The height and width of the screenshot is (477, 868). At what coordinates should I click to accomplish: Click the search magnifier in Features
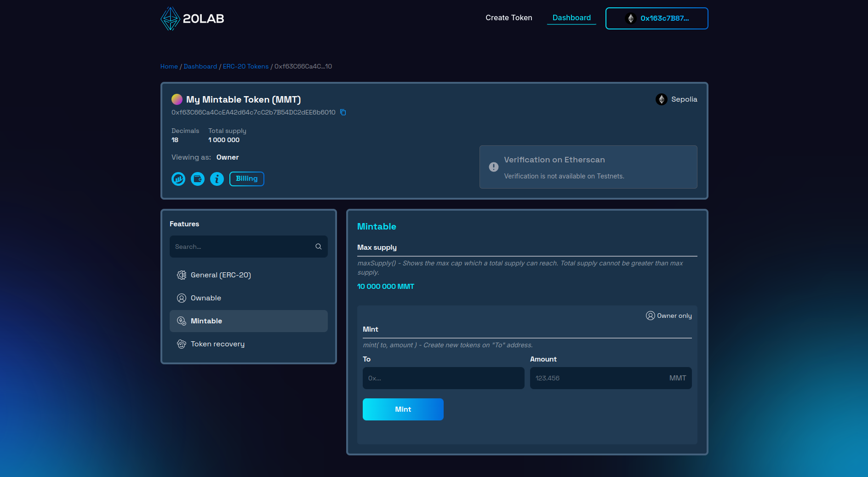pyautogui.click(x=318, y=247)
